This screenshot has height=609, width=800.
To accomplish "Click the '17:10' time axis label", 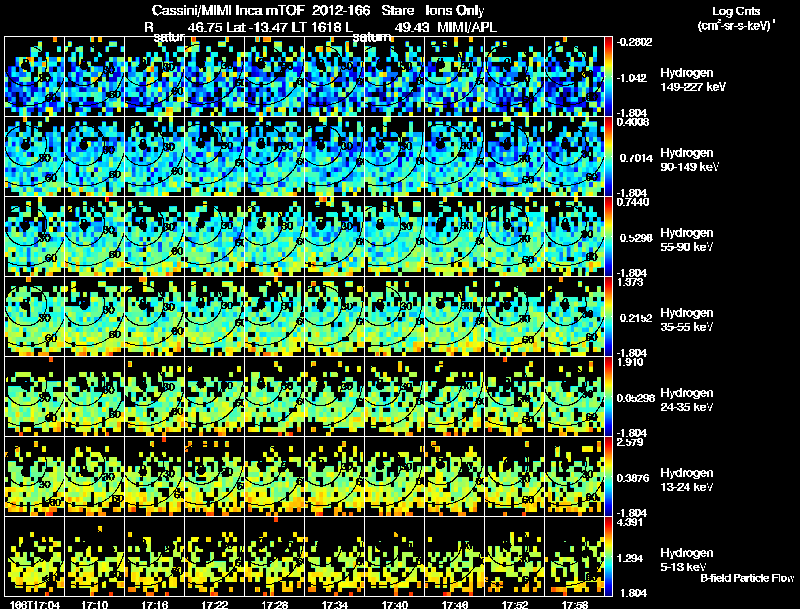I will pos(94,605).
